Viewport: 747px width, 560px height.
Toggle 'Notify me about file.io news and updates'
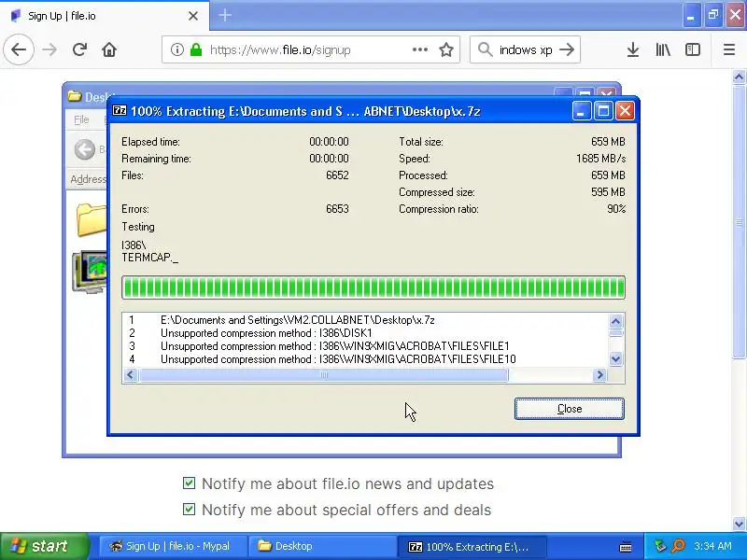189,483
